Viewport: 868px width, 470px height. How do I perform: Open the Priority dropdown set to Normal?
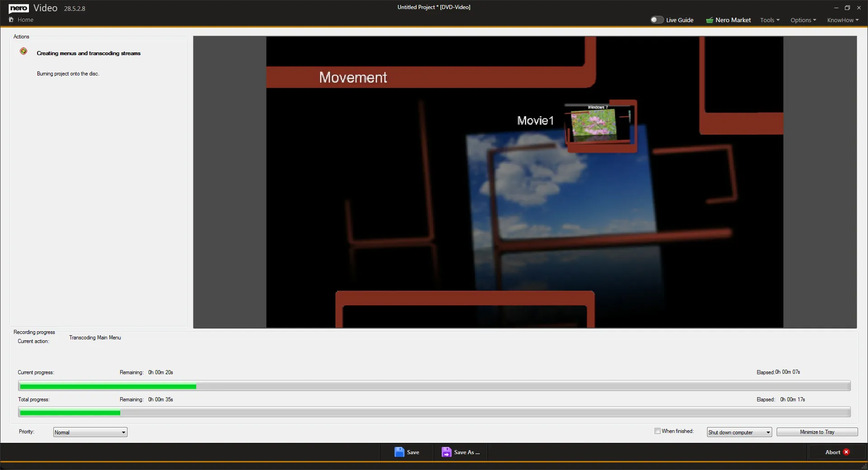pos(90,432)
